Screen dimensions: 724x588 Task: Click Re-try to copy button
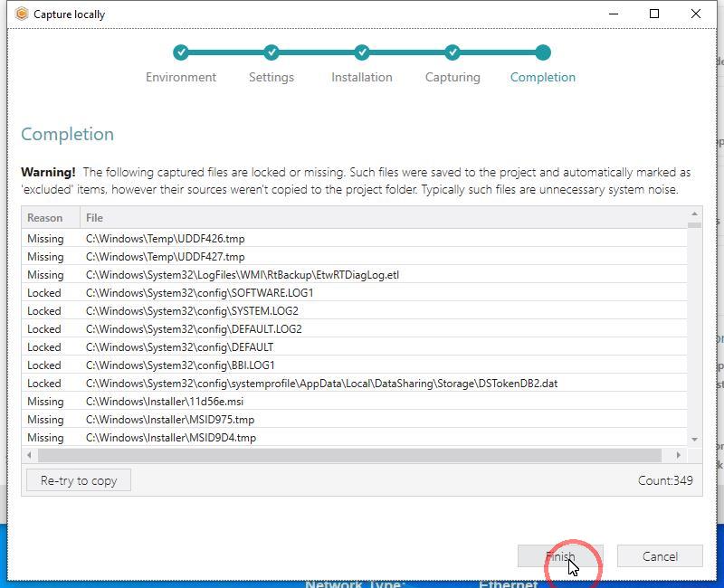pyautogui.click(x=79, y=480)
